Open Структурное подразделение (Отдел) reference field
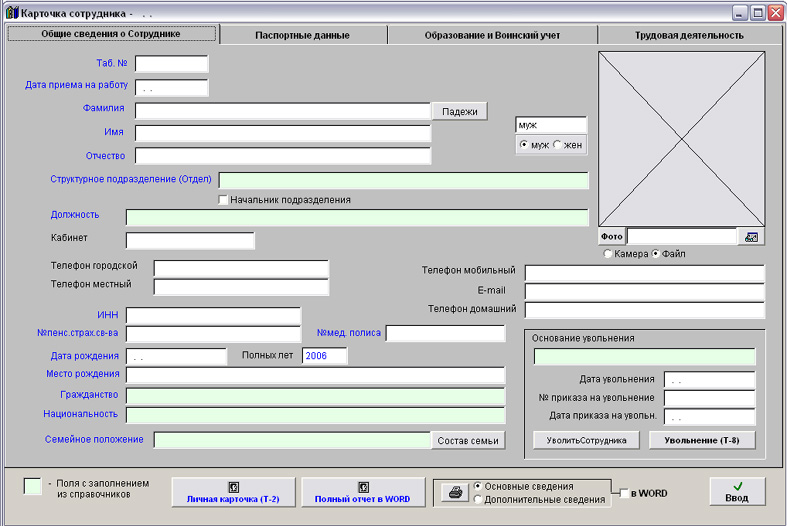787x526 pixels. point(403,180)
